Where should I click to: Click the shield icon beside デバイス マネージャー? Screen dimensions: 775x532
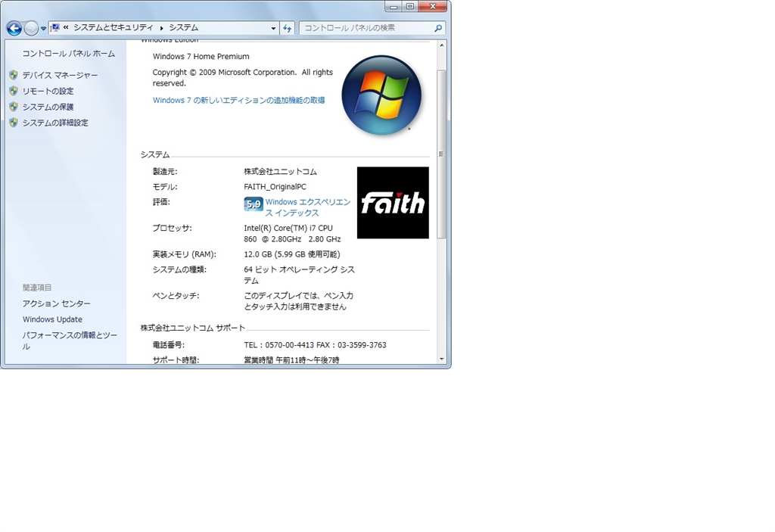tap(14, 75)
